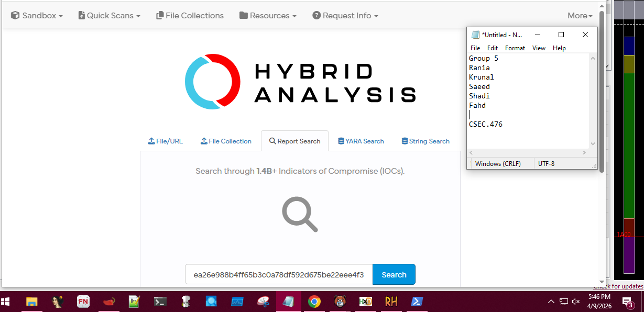Open the Resources dropdown menu

pyautogui.click(x=268, y=16)
